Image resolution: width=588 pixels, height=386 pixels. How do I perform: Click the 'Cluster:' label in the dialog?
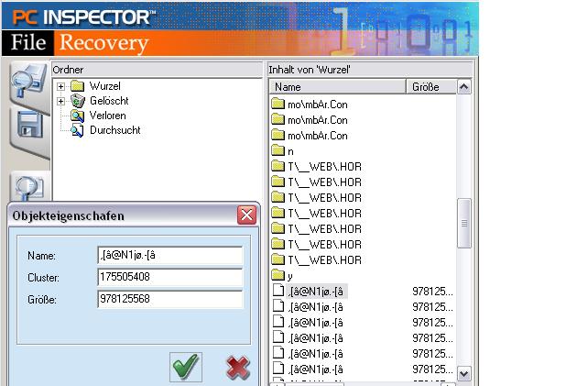pos(43,278)
